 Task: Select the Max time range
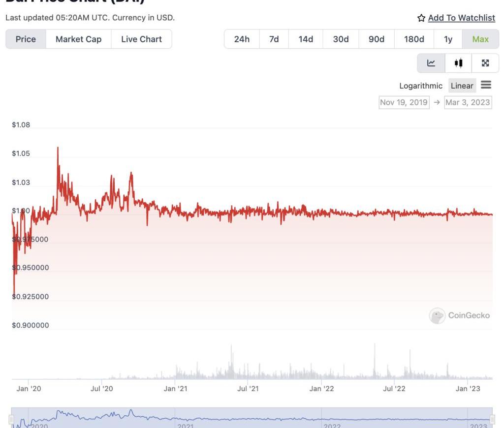[x=480, y=39]
